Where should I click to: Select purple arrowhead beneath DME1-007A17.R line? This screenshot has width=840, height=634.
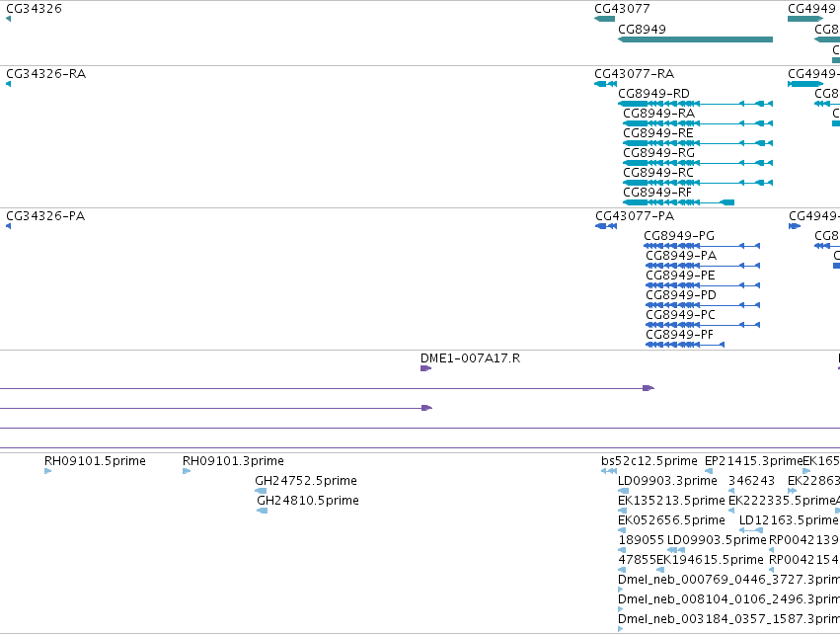tap(426, 408)
